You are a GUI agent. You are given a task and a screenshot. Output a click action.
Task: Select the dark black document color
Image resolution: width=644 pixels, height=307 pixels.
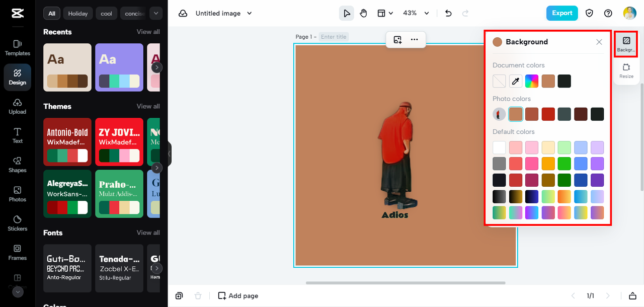565,81
